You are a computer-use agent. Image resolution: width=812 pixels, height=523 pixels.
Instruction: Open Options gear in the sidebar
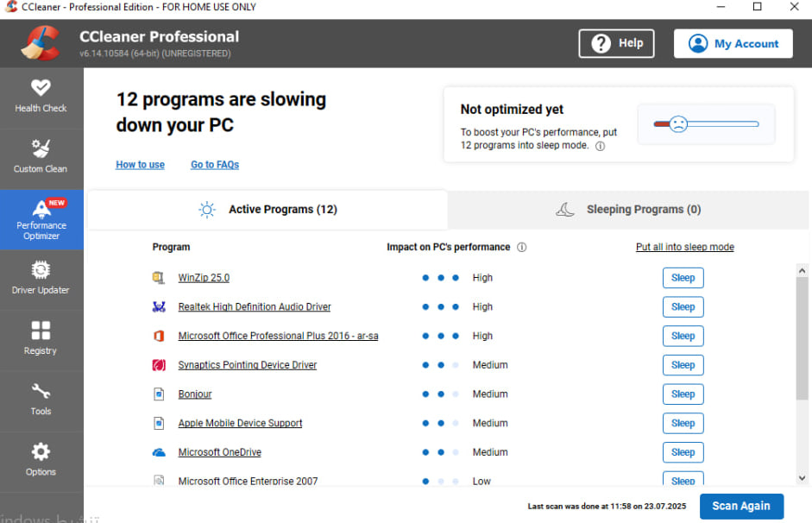41,462
